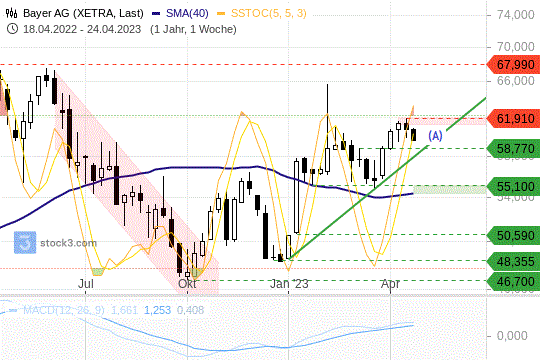Click the MACD(12, 26, 9) indicator label
The image size is (540, 360).
[64, 310]
